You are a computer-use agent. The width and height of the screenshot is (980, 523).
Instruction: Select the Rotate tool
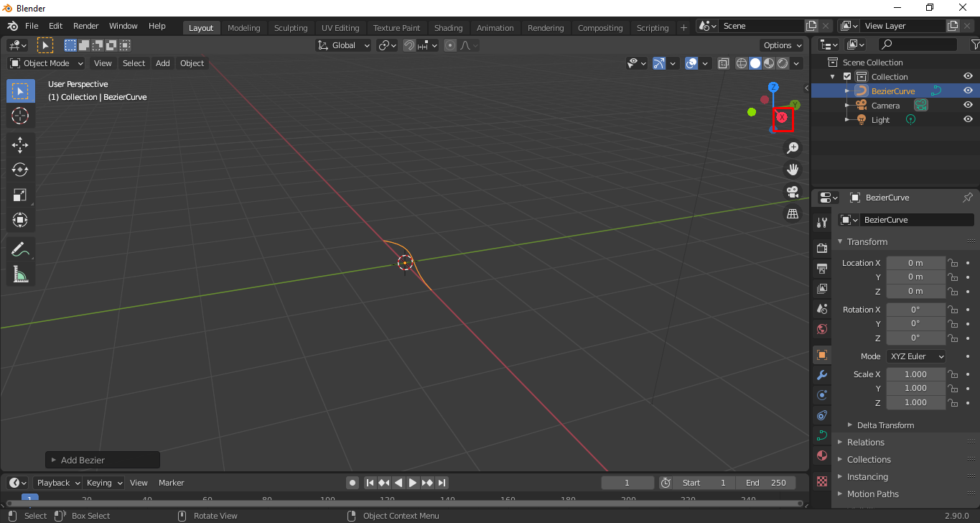tap(20, 170)
